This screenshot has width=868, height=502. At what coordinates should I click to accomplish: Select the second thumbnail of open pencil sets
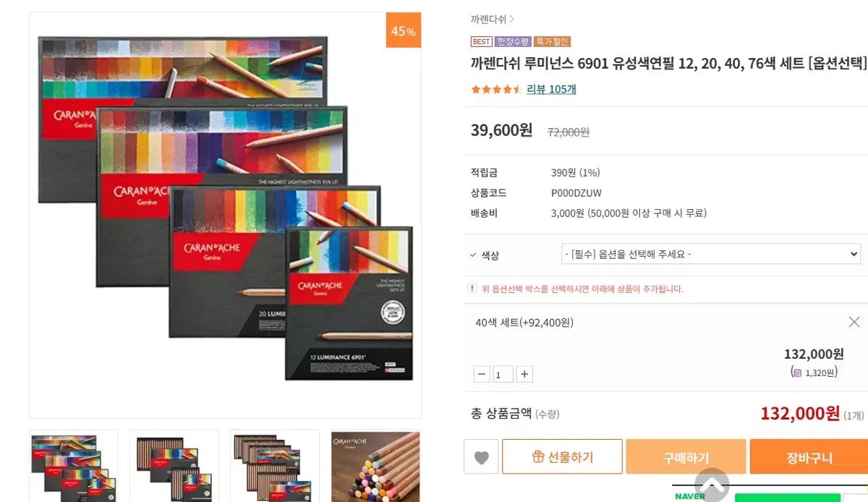click(174, 466)
